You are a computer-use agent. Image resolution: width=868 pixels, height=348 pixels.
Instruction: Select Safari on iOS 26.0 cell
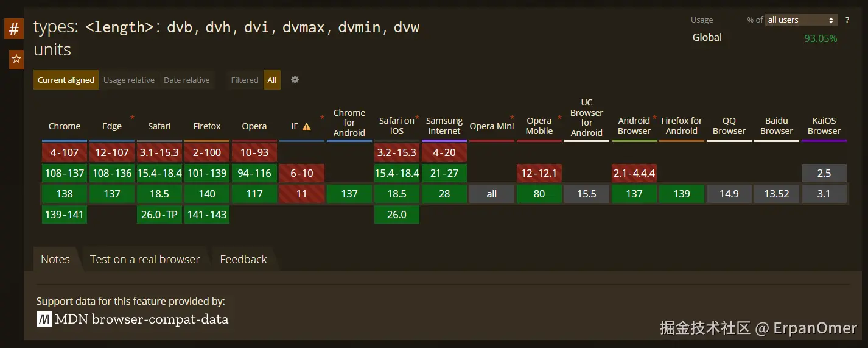pyautogui.click(x=397, y=215)
